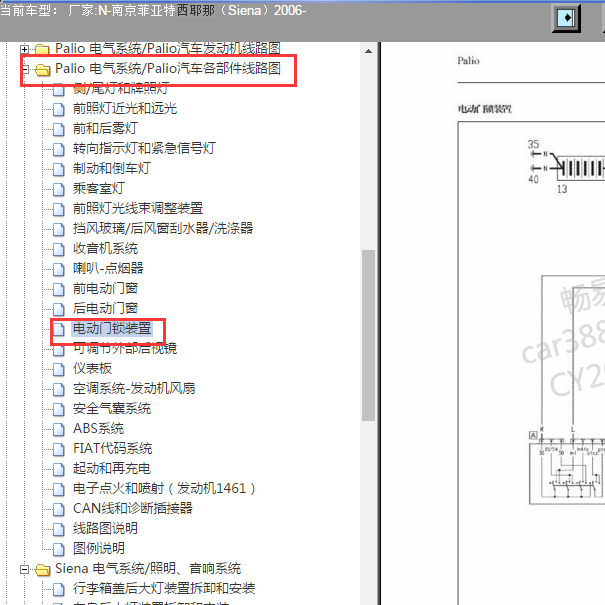Open 前和后雾灯 tree entry
605x605 pixels.
tap(105, 128)
